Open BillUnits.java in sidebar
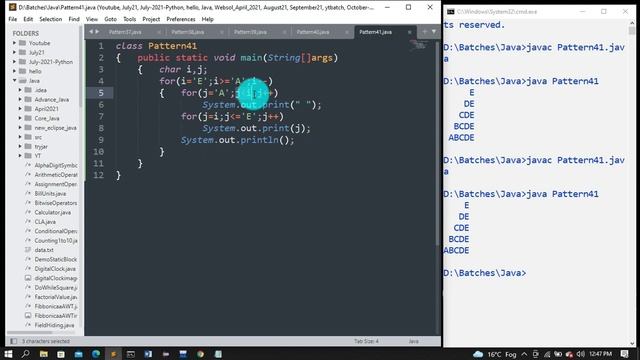640x360 pixels. [50, 193]
